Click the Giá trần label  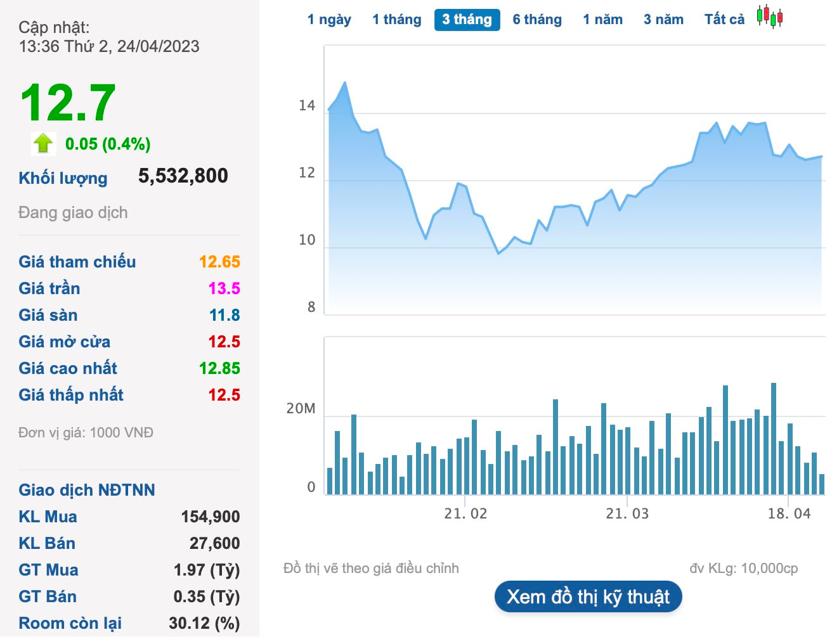pyautogui.click(x=49, y=288)
